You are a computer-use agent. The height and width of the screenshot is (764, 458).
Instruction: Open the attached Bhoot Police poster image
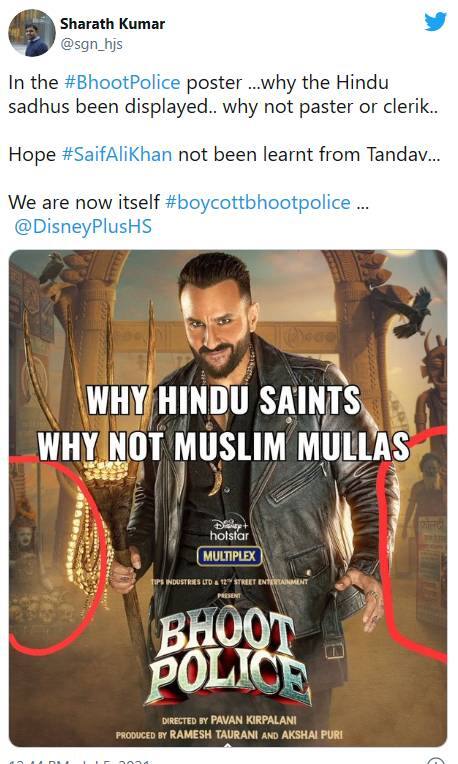click(228, 498)
